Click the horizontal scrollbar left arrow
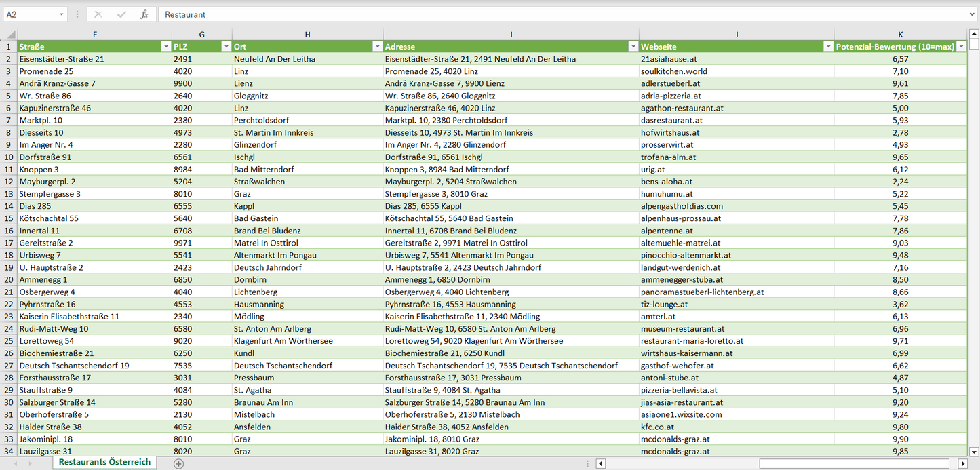The height and width of the screenshot is (470, 980). coord(600,463)
